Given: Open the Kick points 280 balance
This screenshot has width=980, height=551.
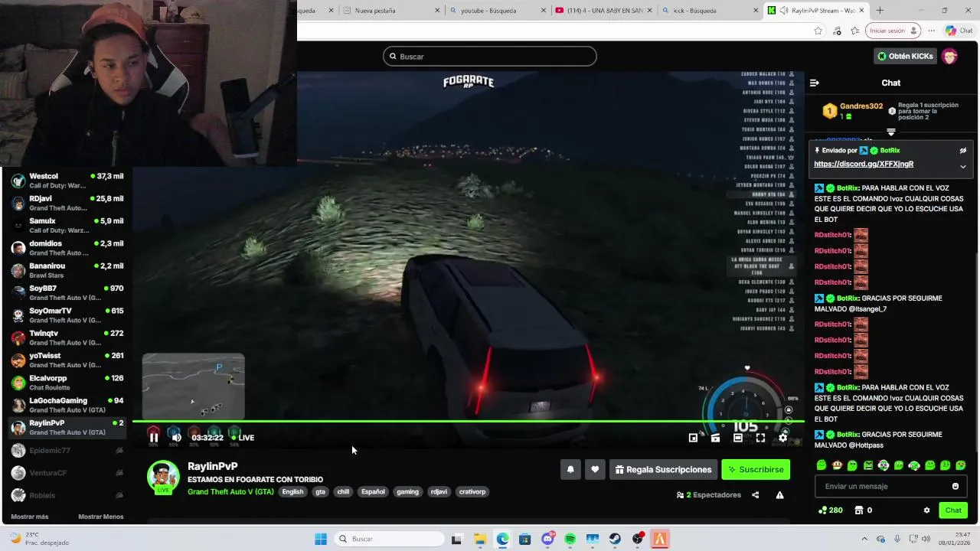Looking at the screenshot, I should pos(831,510).
